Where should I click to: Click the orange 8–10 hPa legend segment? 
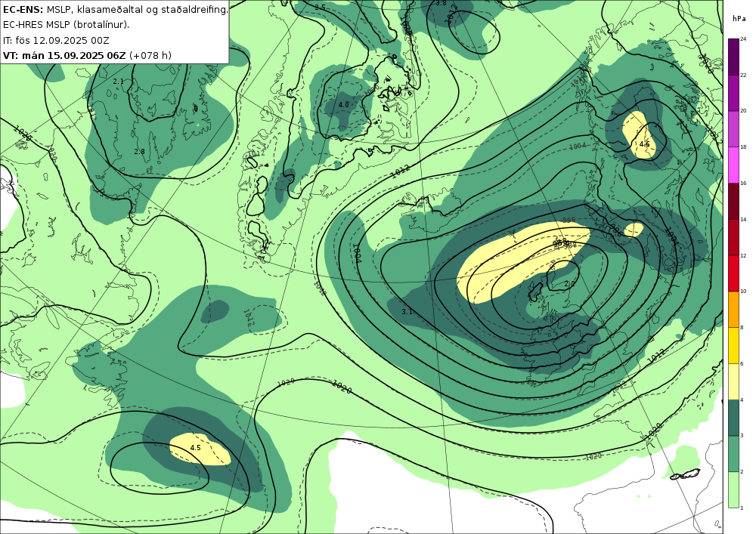point(734,309)
